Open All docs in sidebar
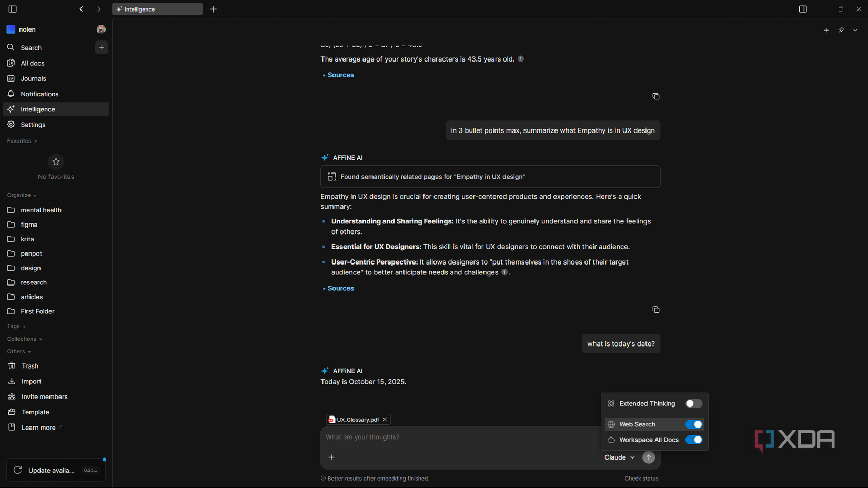Viewport: 868px width, 488px height. (x=56, y=63)
